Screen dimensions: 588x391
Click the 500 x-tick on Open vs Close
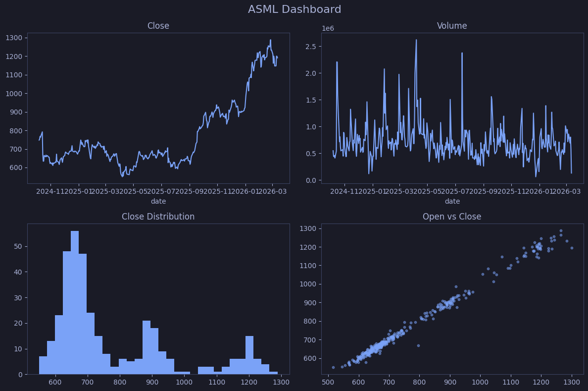coord(328,383)
